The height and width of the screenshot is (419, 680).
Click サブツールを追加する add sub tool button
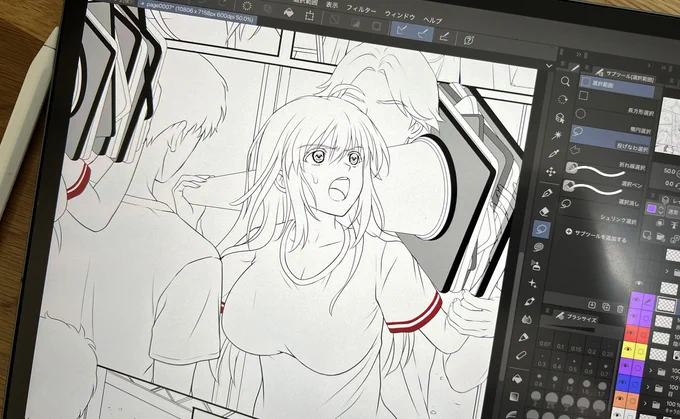click(x=596, y=236)
